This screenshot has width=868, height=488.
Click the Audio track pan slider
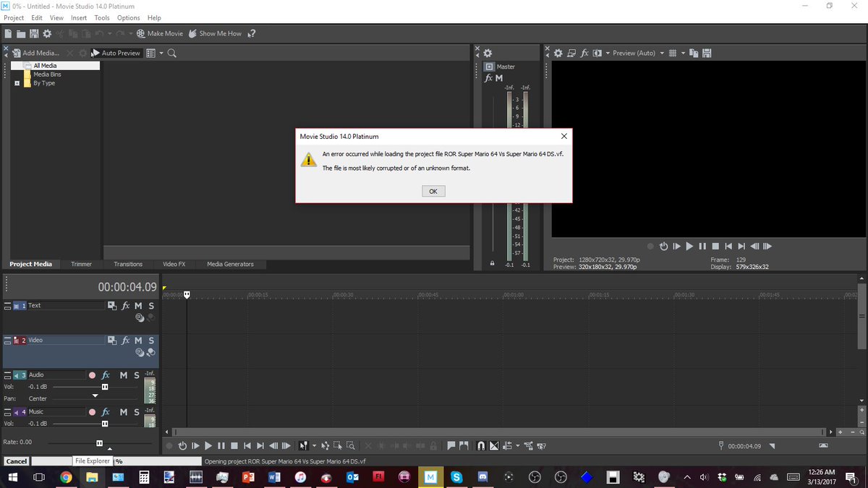(x=95, y=396)
